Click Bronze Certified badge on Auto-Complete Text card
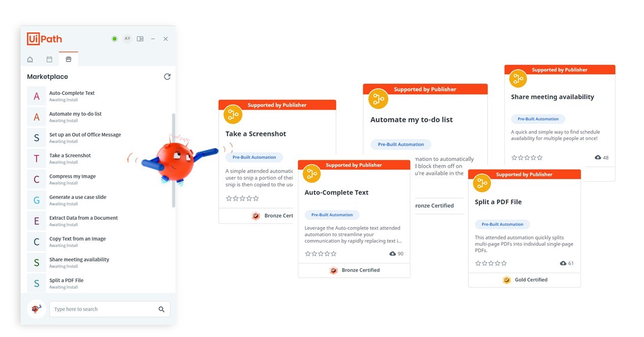 354,271
